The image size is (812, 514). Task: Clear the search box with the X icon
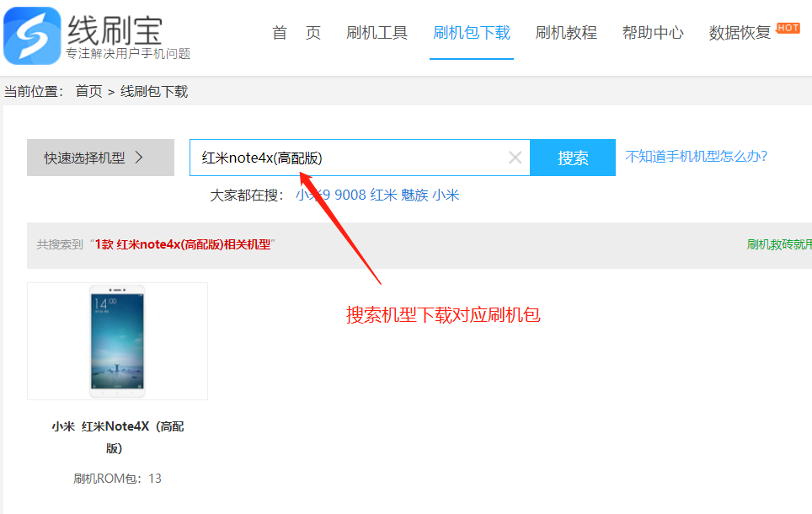516,158
